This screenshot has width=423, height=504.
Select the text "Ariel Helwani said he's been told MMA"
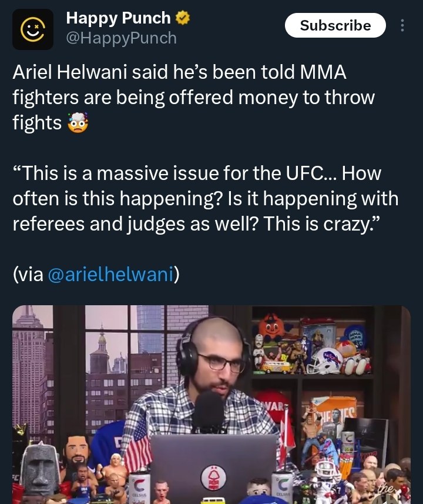click(x=180, y=72)
